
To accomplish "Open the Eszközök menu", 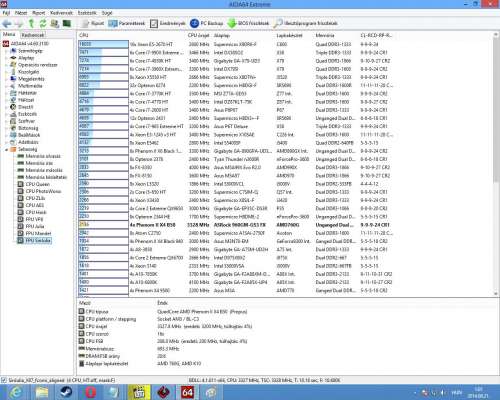I will pos(87,13).
